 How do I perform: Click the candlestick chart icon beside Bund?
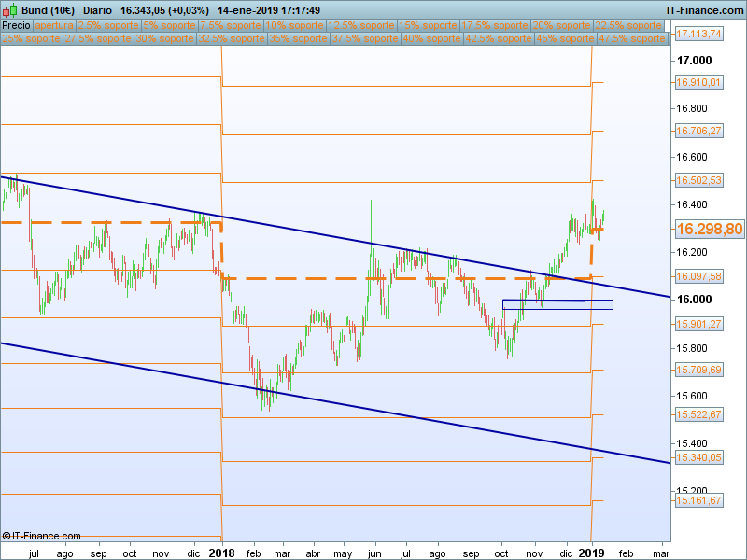[9, 10]
